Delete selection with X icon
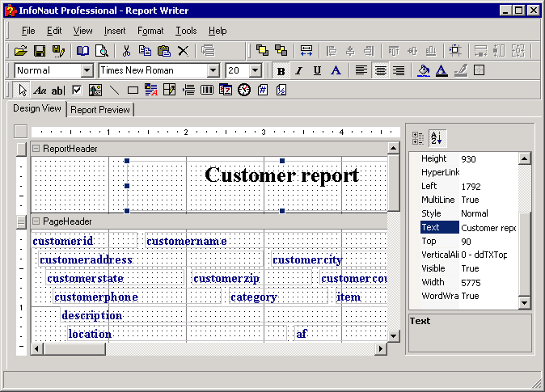The image size is (545, 392). point(184,51)
